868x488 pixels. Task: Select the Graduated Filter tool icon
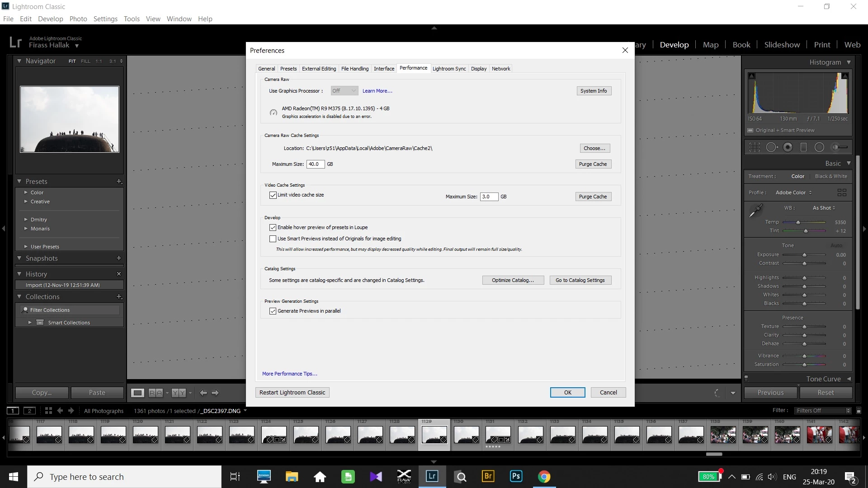(x=803, y=147)
